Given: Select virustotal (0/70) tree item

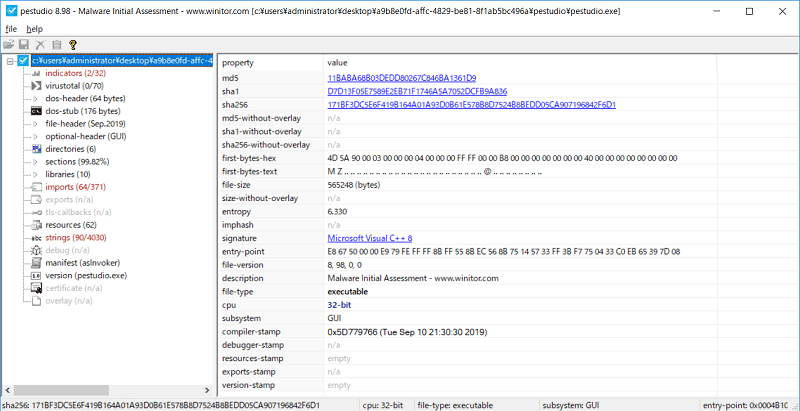Looking at the screenshot, I should [x=75, y=86].
